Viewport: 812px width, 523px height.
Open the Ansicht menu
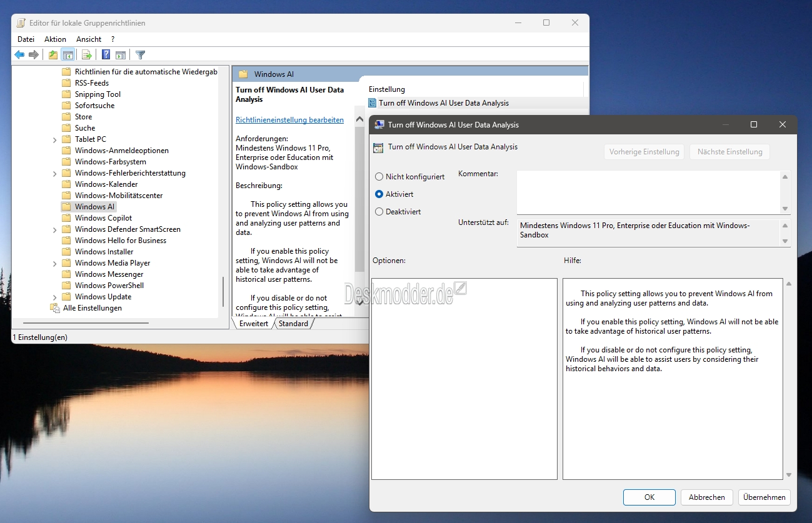tap(89, 39)
